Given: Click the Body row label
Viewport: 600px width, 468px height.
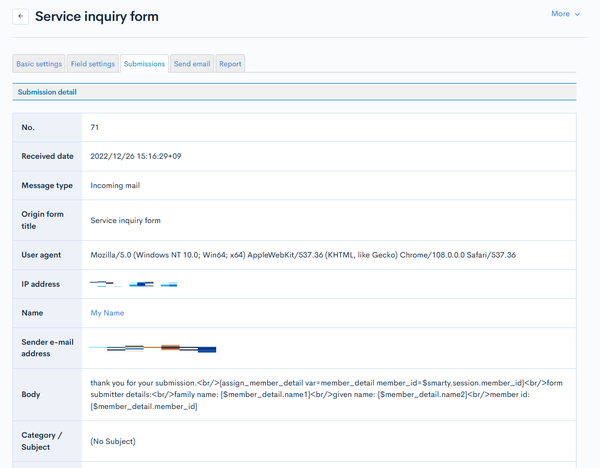Looking at the screenshot, I should pos(31,395).
